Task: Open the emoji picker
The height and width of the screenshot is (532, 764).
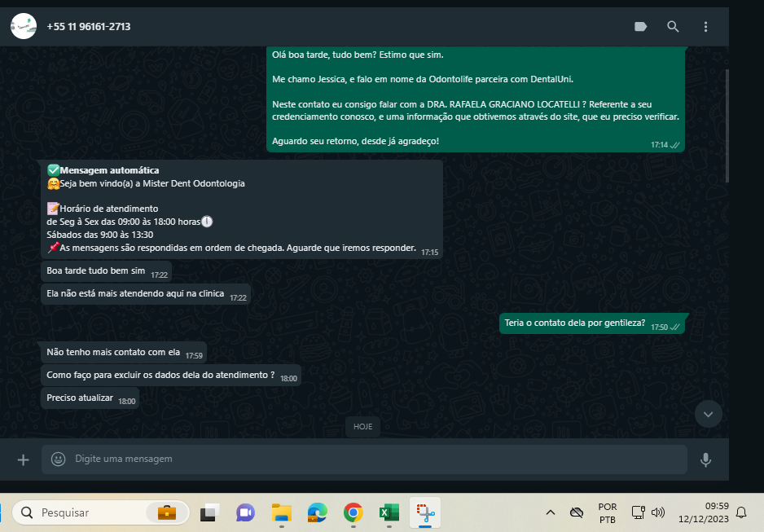Action: [58, 459]
